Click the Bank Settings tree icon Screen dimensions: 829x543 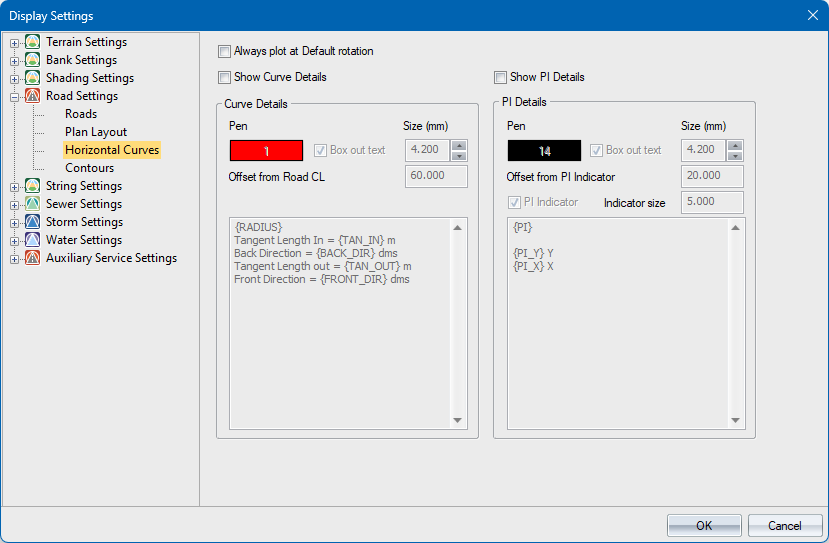33,60
